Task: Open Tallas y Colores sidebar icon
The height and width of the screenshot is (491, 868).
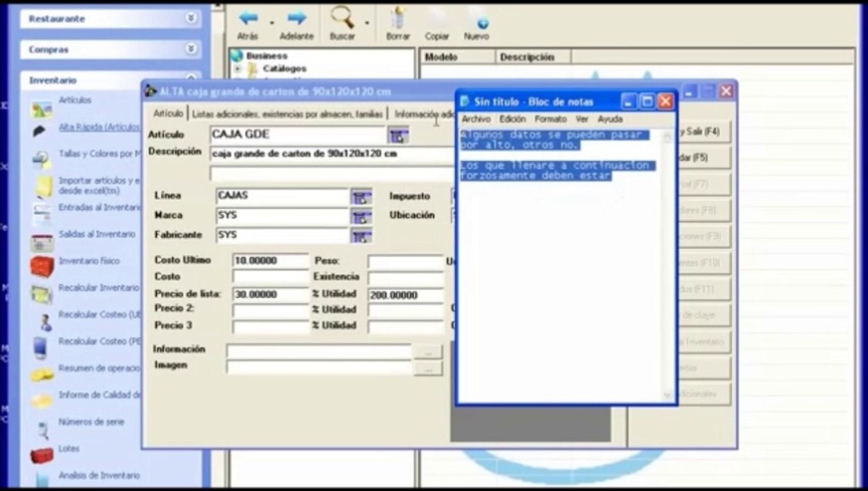Action: pos(42,158)
